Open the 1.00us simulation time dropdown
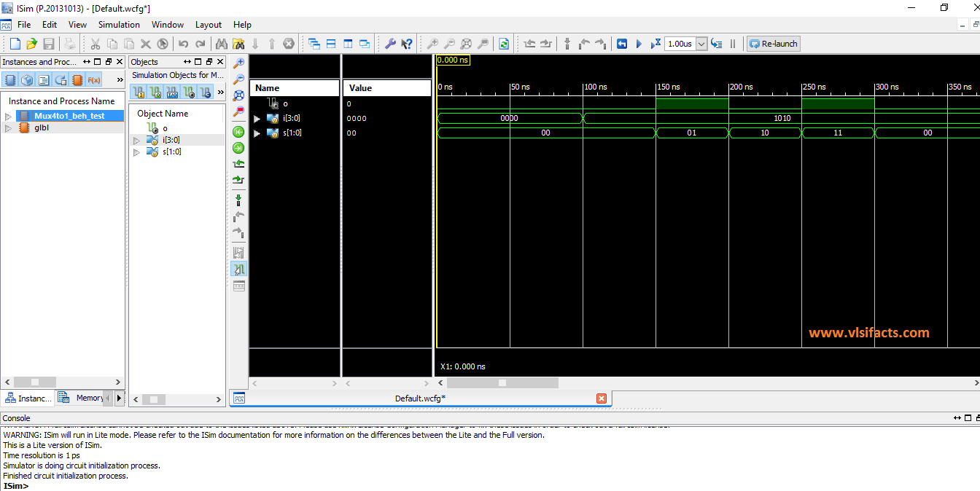 701,43
